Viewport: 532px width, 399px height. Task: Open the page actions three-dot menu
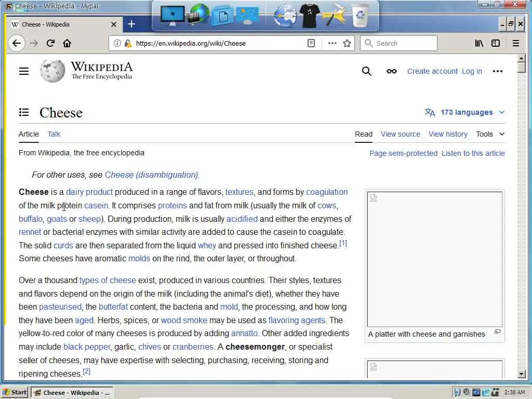332,43
